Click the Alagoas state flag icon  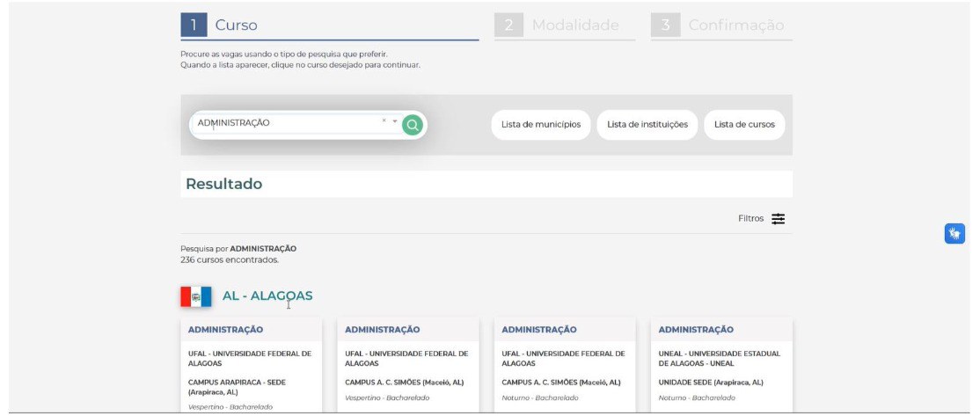(195, 296)
